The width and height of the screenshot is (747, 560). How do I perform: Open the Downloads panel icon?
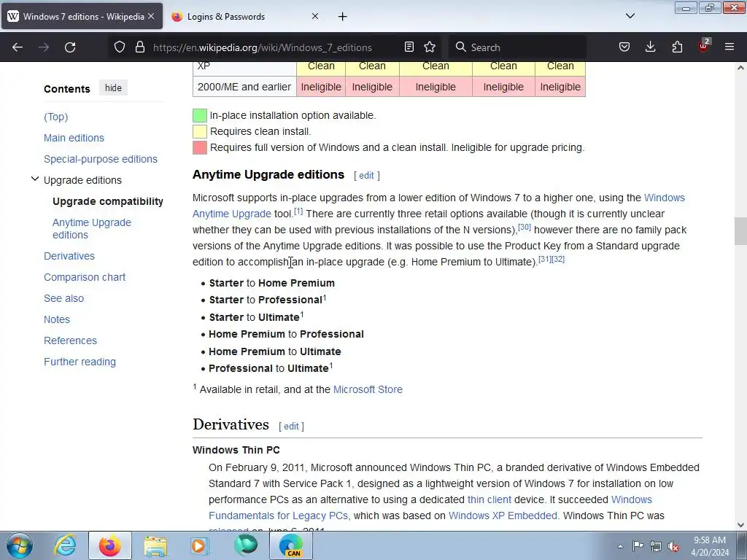650,47
